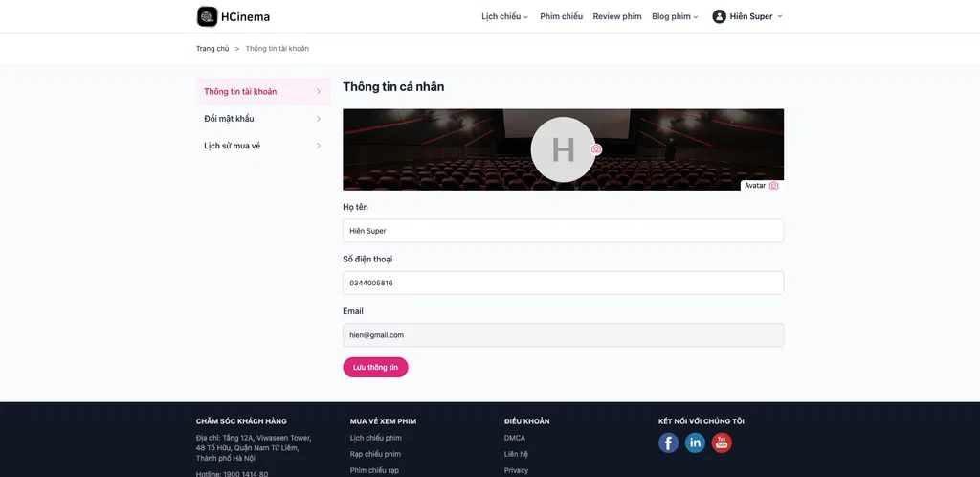
Task: Click the Họ tên input field
Action: (x=563, y=231)
